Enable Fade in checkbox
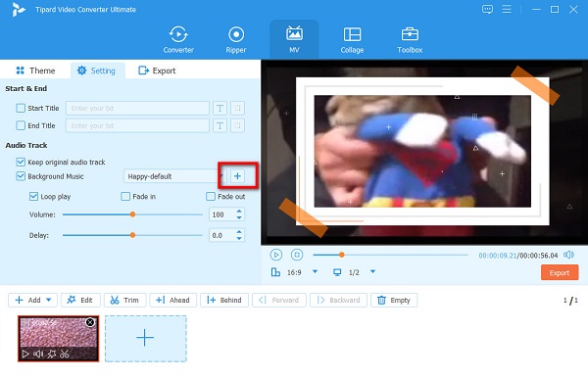Viewport: 588px width, 379px height. tap(125, 197)
